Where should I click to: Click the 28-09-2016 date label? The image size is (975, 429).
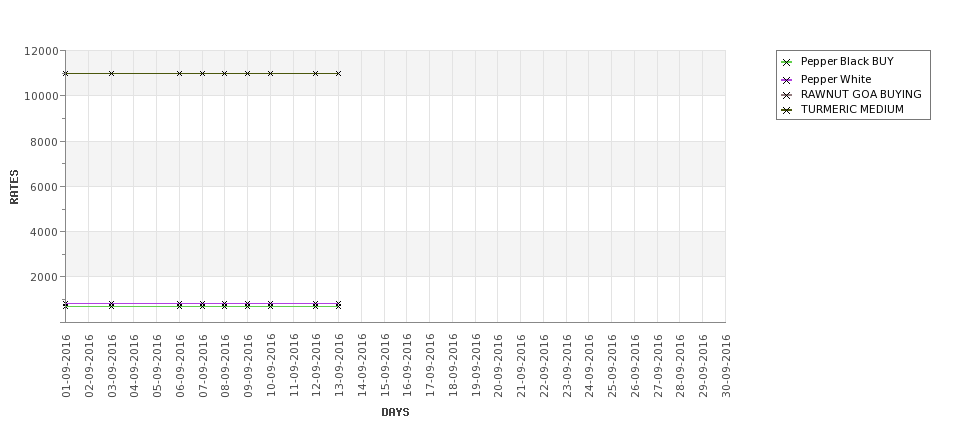point(680,366)
